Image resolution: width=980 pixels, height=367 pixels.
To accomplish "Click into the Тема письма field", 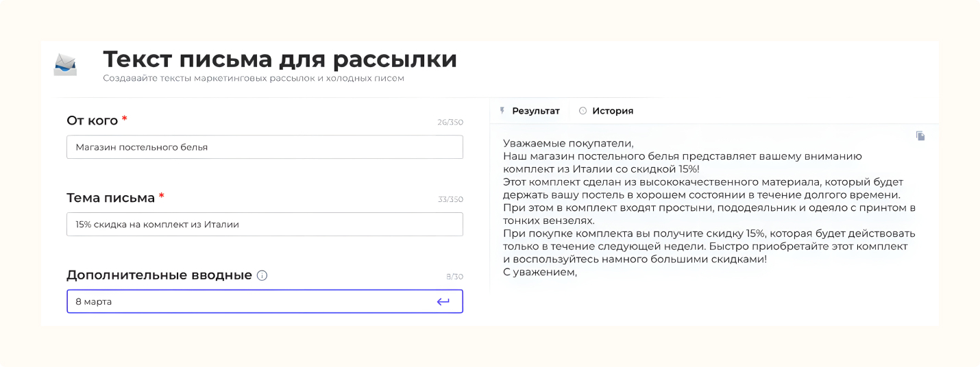I will (265, 225).
